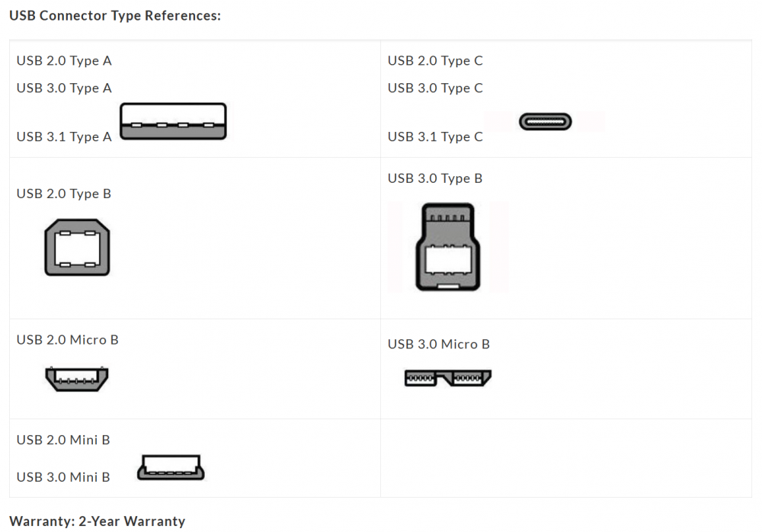Click the "USB 3.0 Type B" label
Image resolution: width=762 pixels, height=532 pixels.
click(x=435, y=178)
